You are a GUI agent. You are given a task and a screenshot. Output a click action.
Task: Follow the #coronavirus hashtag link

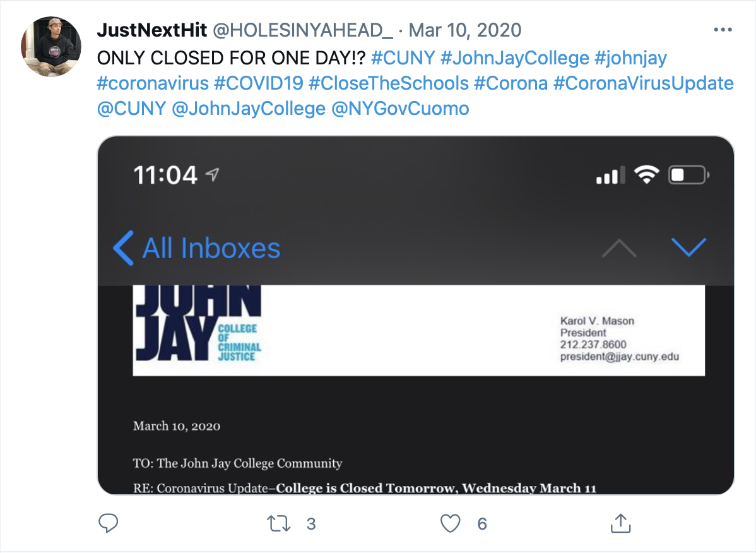click(x=153, y=83)
